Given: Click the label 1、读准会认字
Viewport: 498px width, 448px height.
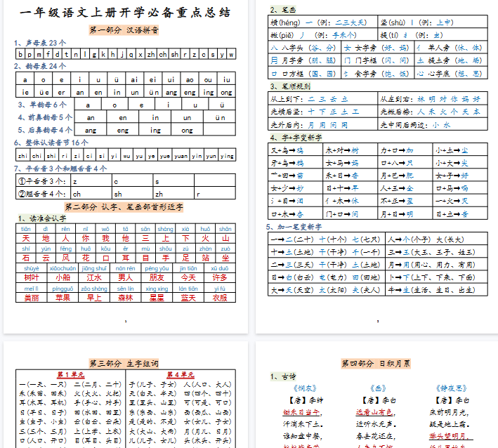Looking at the screenshot, I should click(42, 218).
